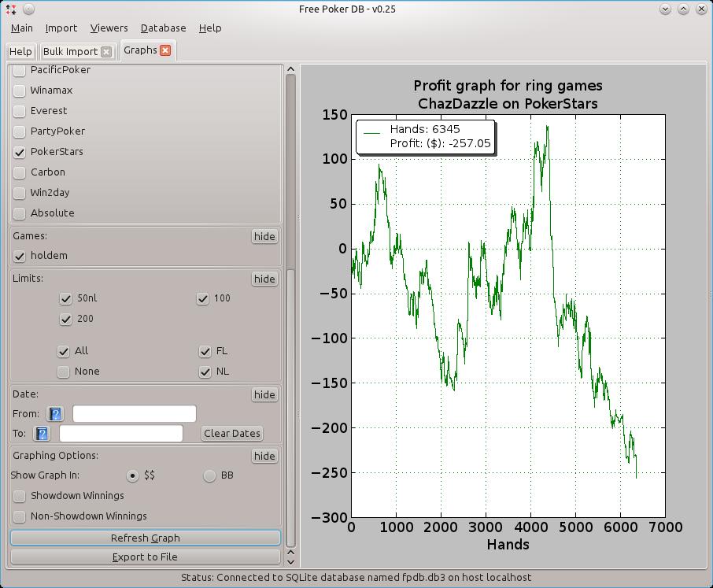Collapse the Limits section with hide

click(264, 279)
